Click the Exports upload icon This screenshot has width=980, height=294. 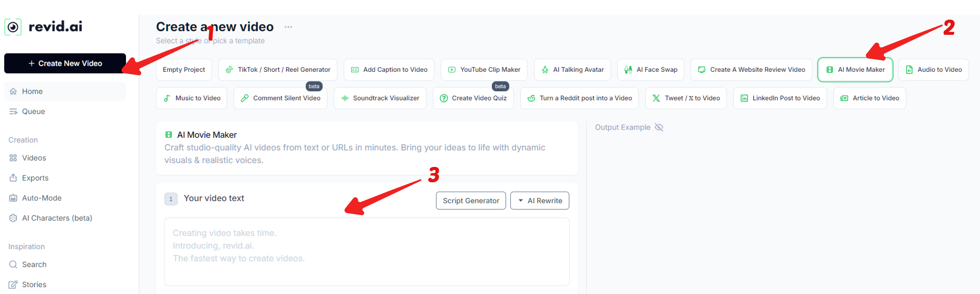click(13, 178)
